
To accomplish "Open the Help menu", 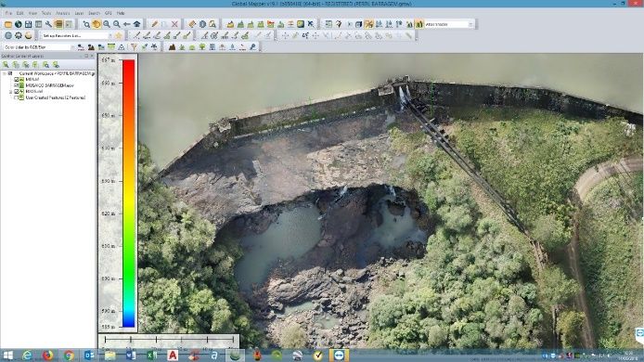I will (x=121, y=13).
